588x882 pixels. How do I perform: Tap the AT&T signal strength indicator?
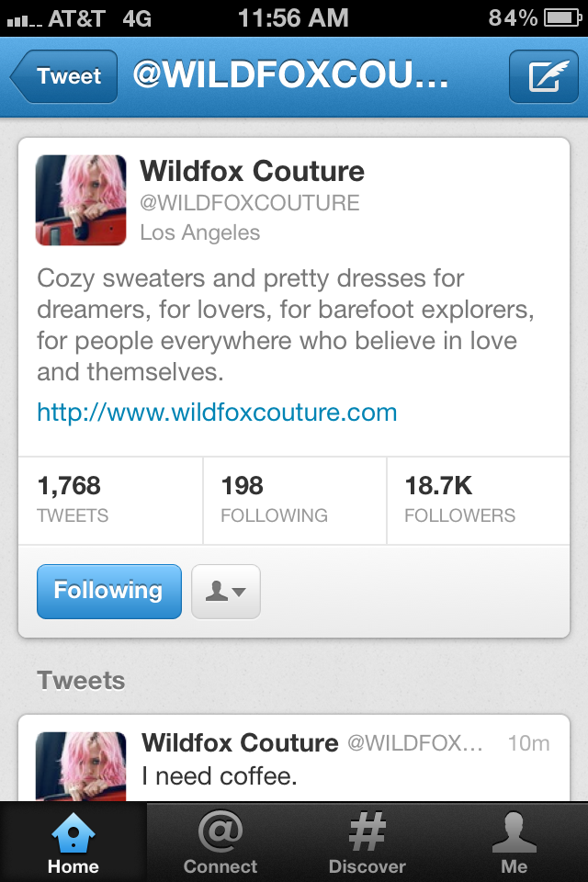[x=24, y=22]
